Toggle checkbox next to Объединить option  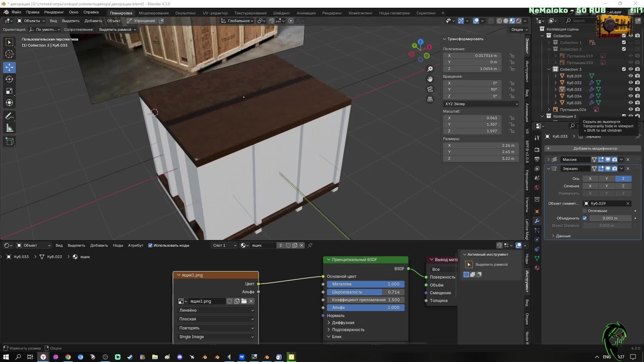tap(585, 218)
